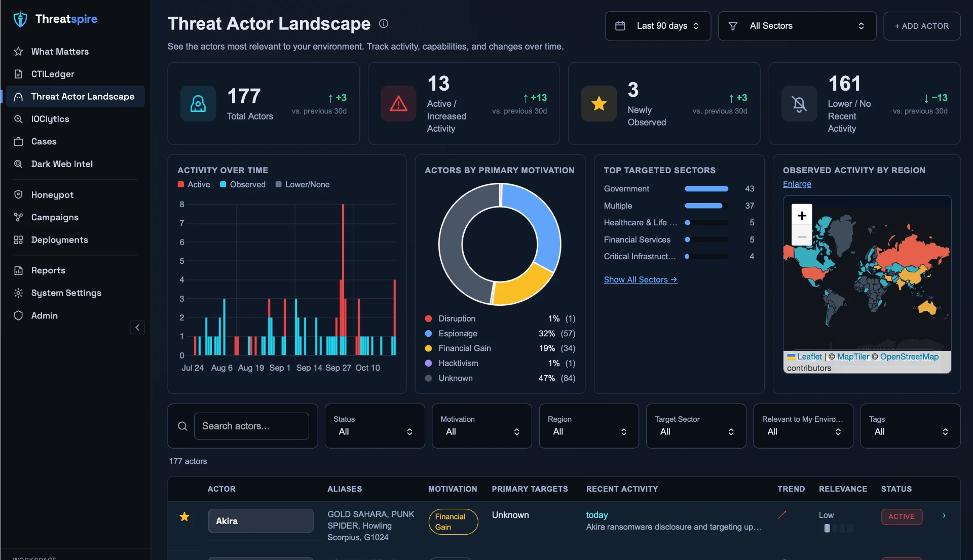Open the All Sectors filter dropdown
Image resolution: width=973 pixels, height=560 pixels.
(797, 26)
